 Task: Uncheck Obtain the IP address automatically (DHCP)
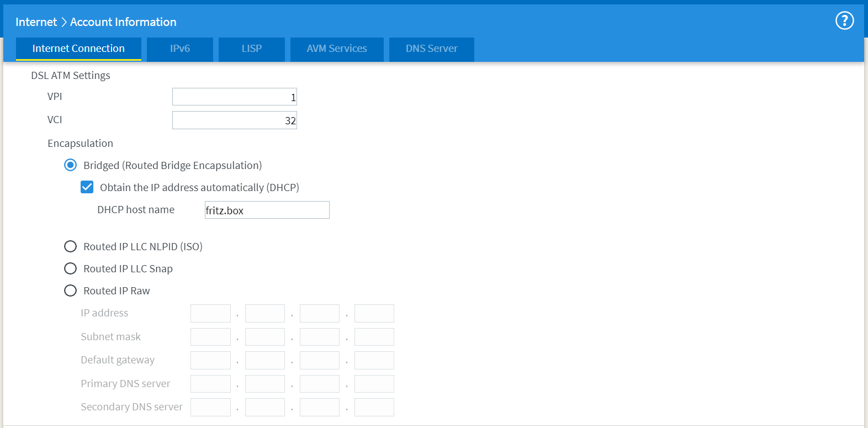click(87, 187)
